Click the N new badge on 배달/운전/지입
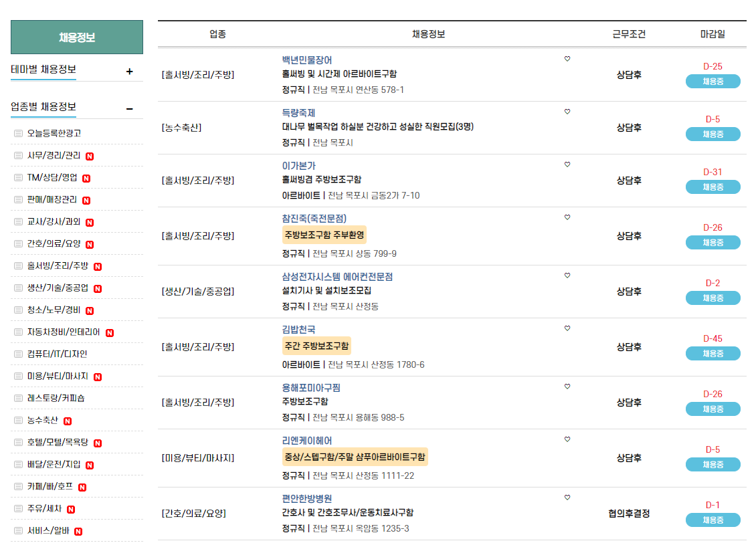The width and height of the screenshot is (756, 543). pyautogui.click(x=90, y=465)
